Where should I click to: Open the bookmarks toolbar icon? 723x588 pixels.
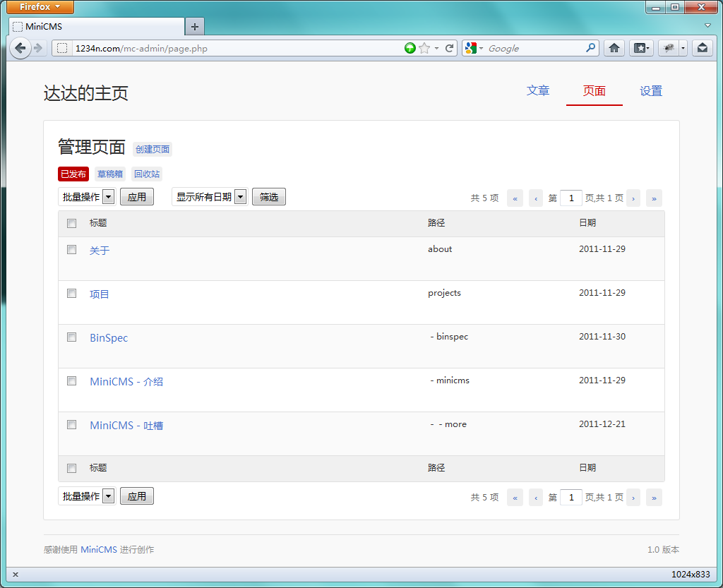pyautogui.click(x=641, y=48)
